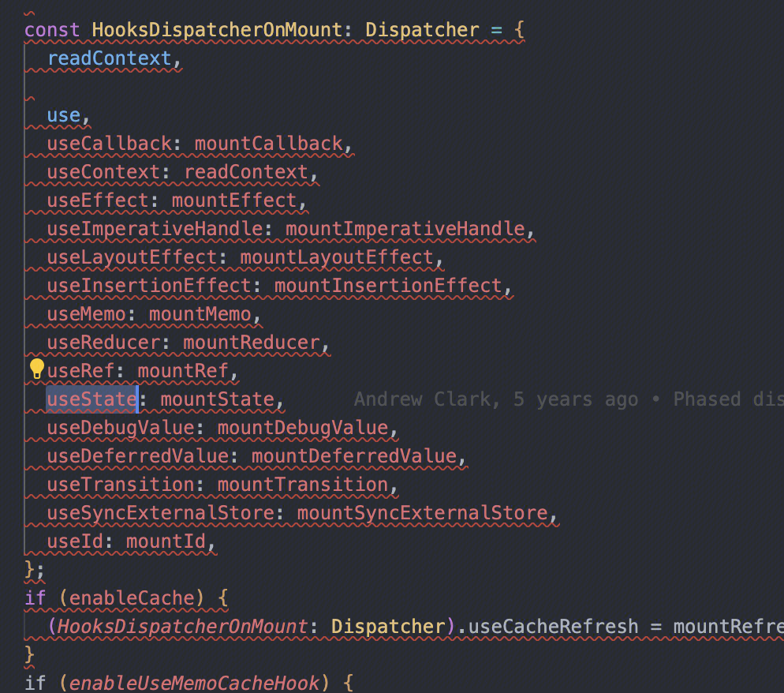Click mountSyncExternalStore value

[x=422, y=513]
